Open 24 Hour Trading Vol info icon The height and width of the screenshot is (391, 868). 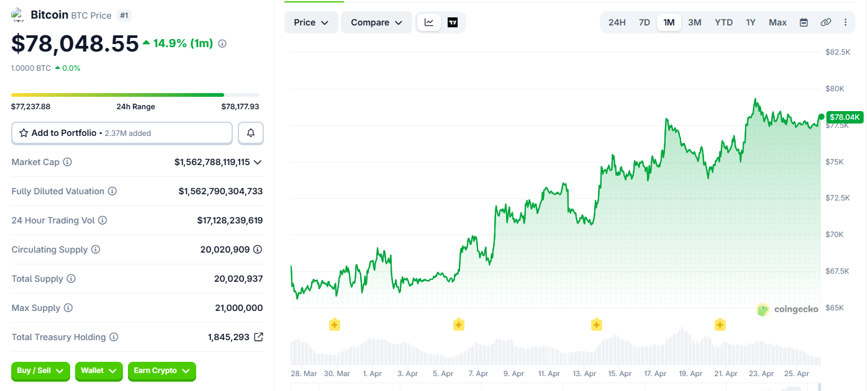point(102,220)
